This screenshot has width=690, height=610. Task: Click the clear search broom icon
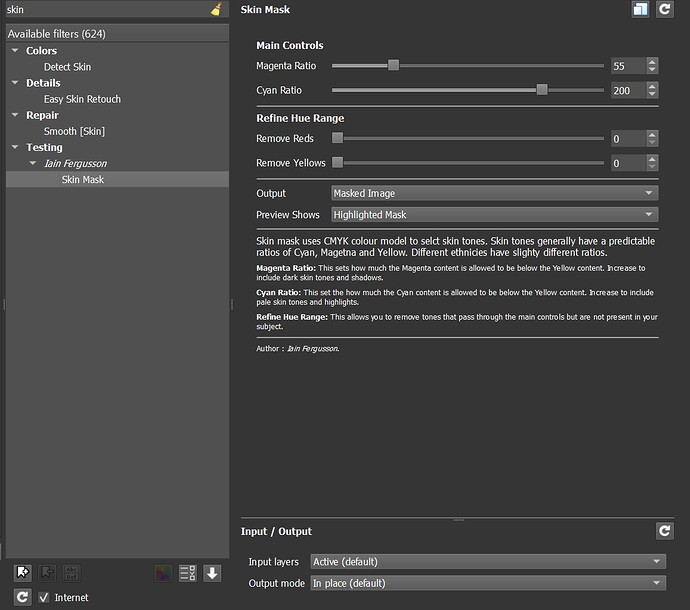click(x=217, y=10)
